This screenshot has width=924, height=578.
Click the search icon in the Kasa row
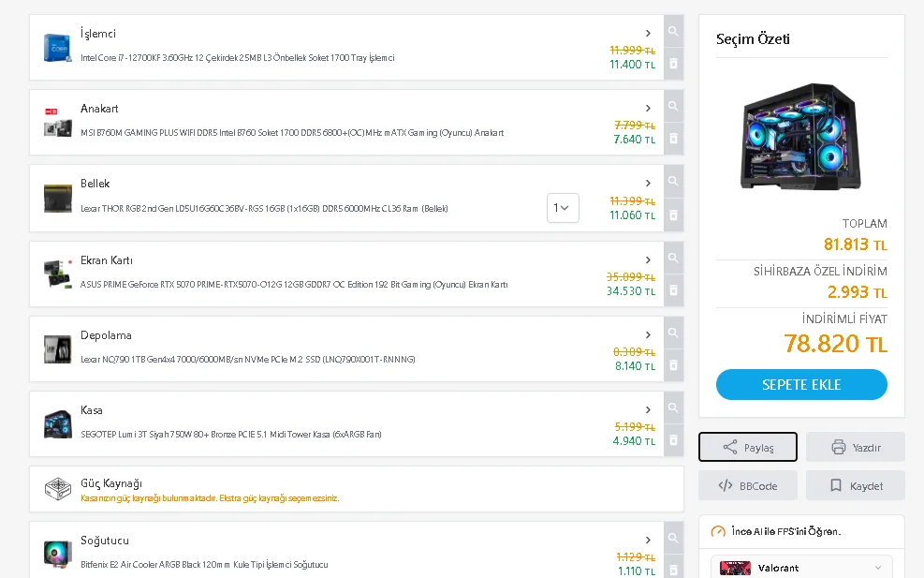[673, 408]
